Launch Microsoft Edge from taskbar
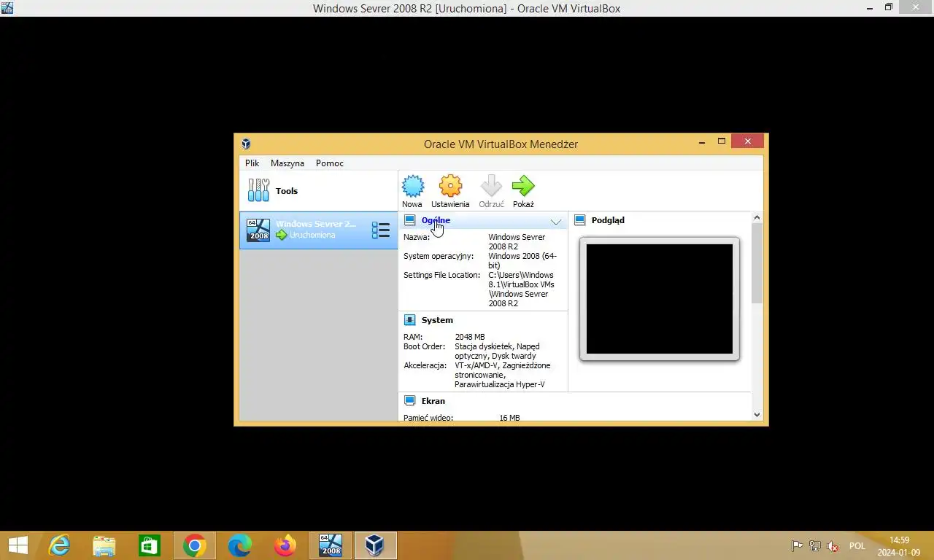Image resolution: width=934 pixels, height=560 pixels. (x=240, y=545)
